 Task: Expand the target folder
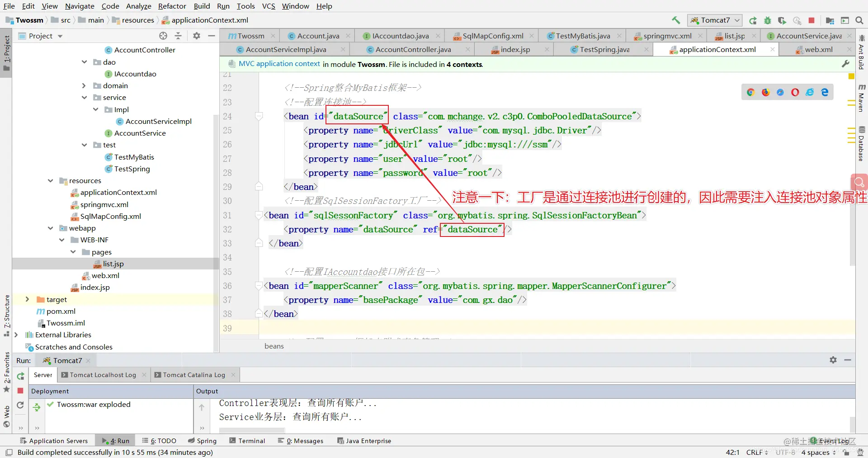click(x=27, y=299)
